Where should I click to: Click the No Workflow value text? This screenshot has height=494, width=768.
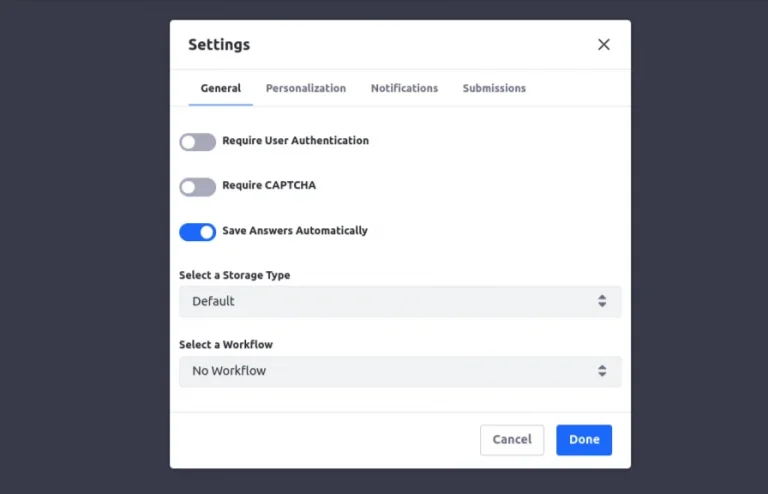pos(229,371)
